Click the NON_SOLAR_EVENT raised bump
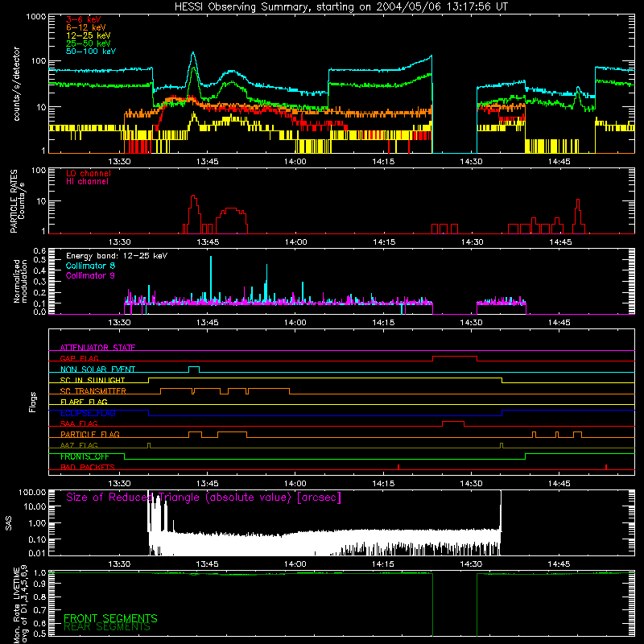Screen dimensions: 644x644 [x=194, y=367]
